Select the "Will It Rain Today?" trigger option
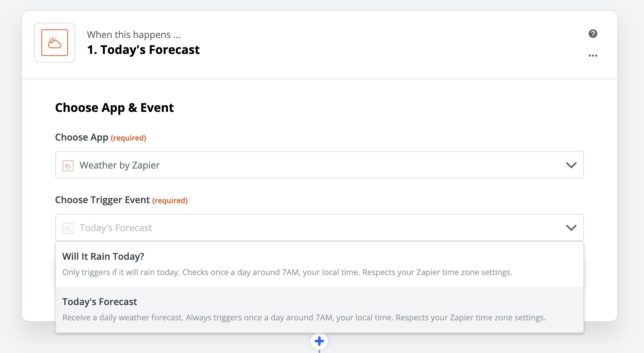Viewport: 644px width, 353px height. point(103,256)
